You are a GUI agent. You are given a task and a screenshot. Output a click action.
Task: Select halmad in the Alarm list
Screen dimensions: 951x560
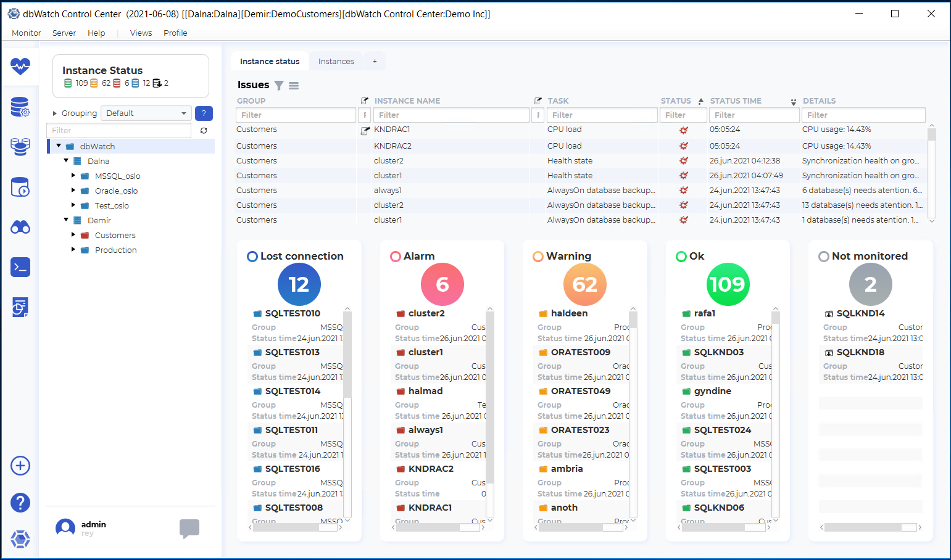click(x=425, y=391)
